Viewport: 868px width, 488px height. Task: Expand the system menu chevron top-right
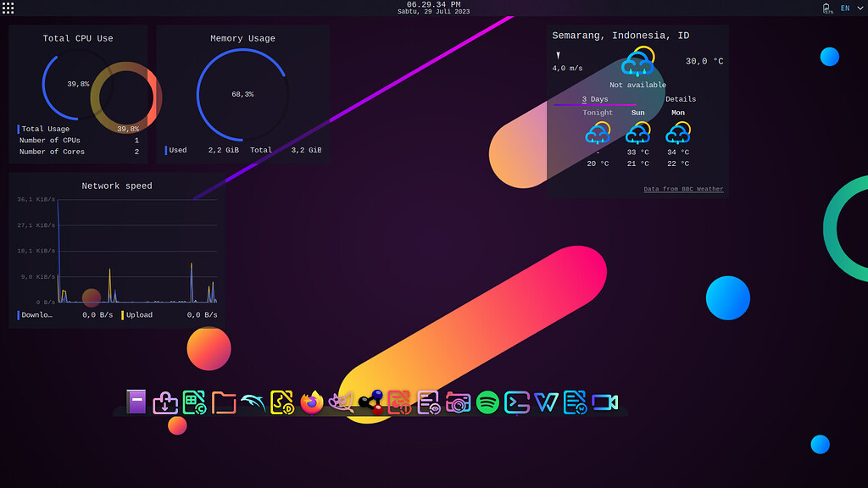860,8
